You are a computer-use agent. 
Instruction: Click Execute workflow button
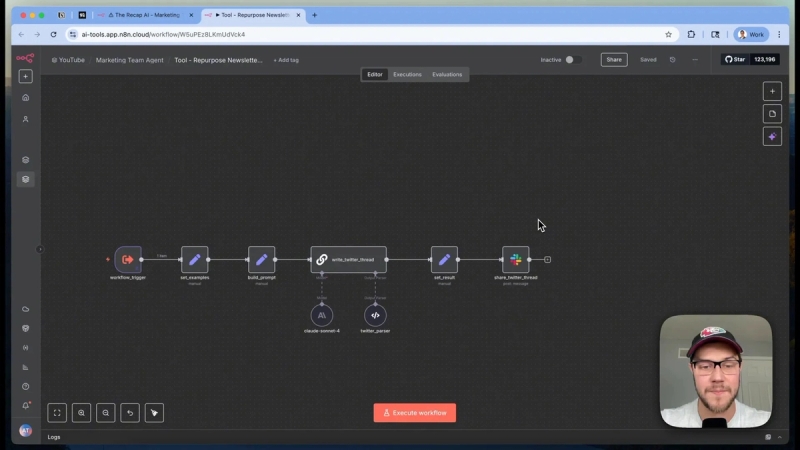[415, 413]
